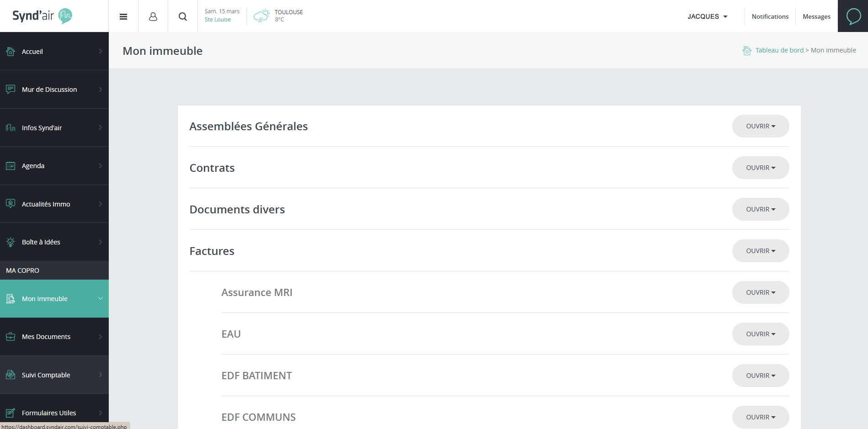The width and height of the screenshot is (868, 429).
Task: Open the JACQUES user dropdown
Action: click(x=708, y=16)
